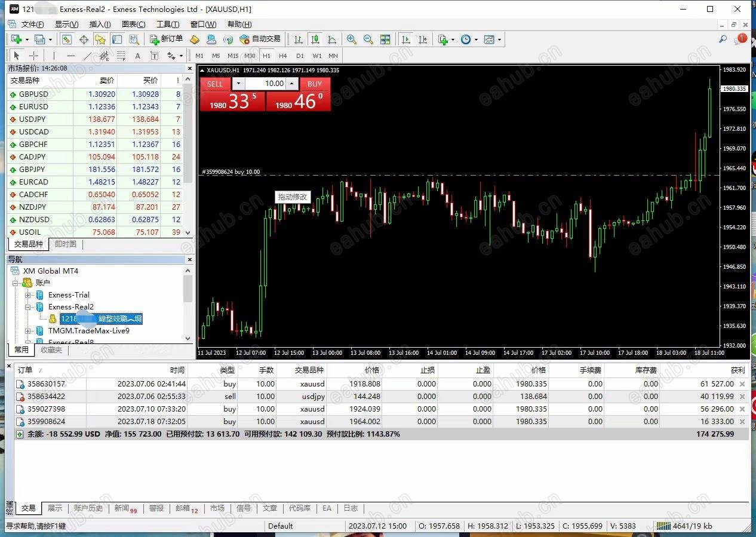Click the red BUY button

point(315,84)
